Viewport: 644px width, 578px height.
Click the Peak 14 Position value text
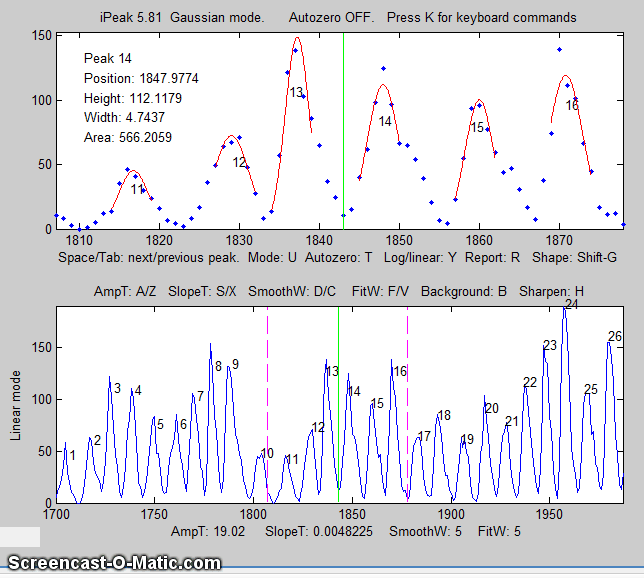139,78
